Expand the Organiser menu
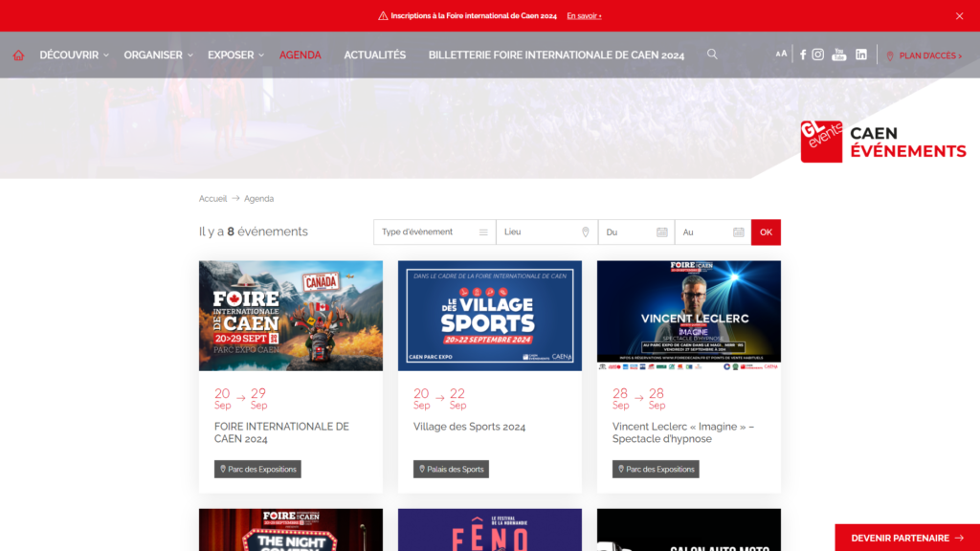The width and height of the screenshot is (980, 551). [158, 55]
